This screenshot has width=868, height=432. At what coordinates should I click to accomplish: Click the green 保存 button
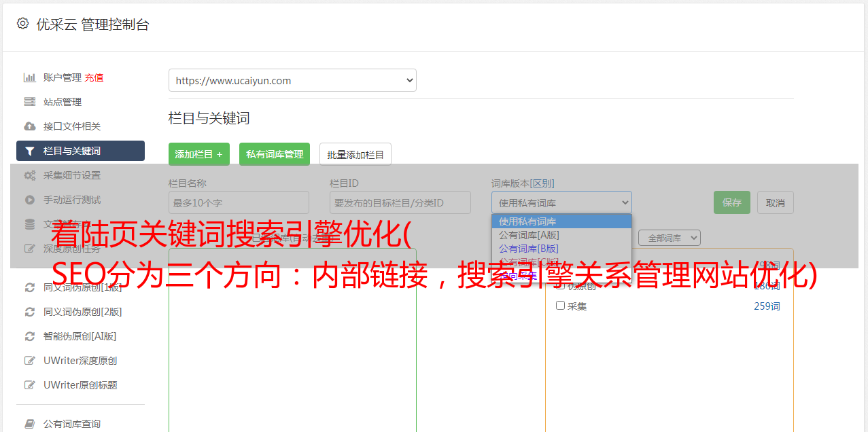coord(732,202)
